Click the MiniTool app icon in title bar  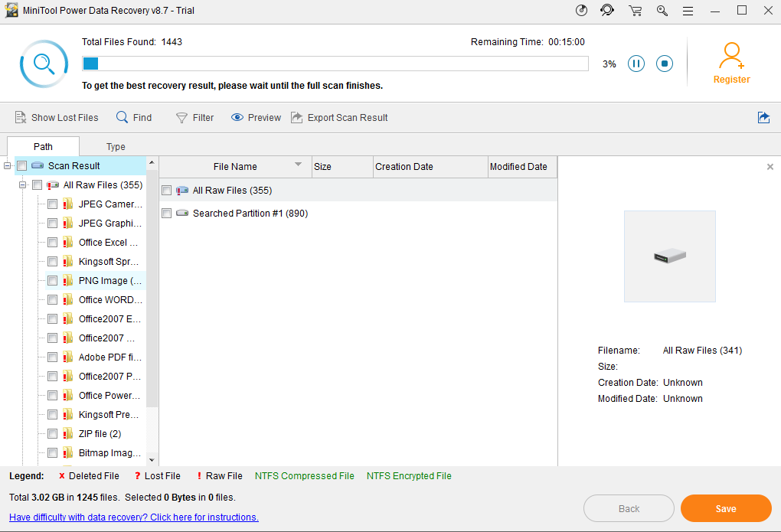11,11
